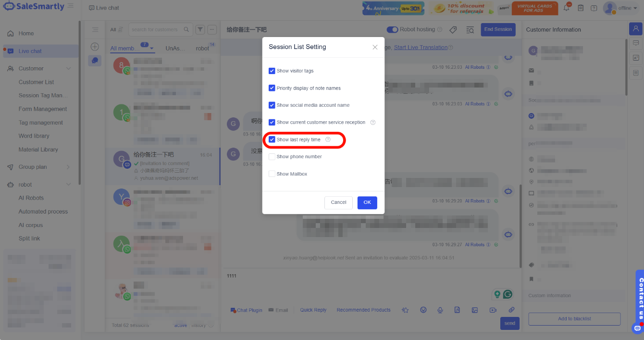644x340 pixels.
Task: Click the image upload icon
Action: click(x=475, y=310)
